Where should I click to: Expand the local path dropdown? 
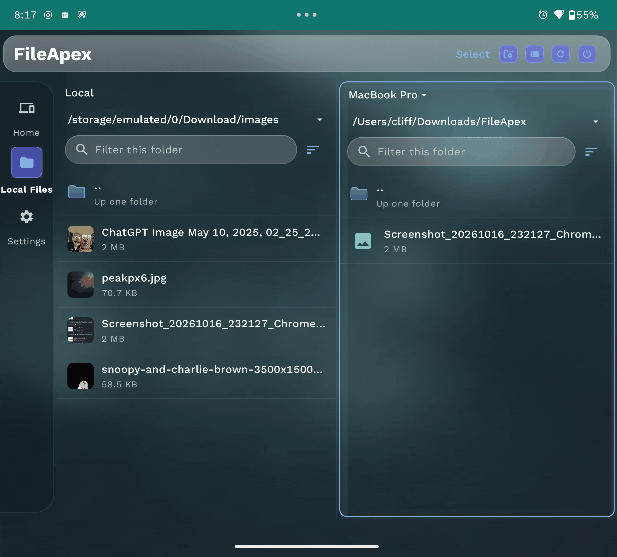click(x=320, y=120)
